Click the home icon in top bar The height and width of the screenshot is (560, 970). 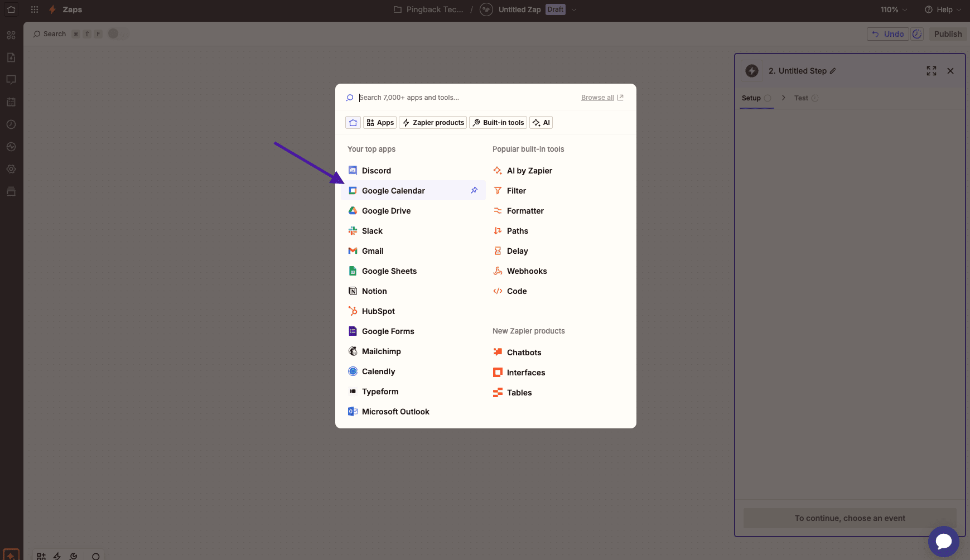pyautogui.click(x=11, y=9)
